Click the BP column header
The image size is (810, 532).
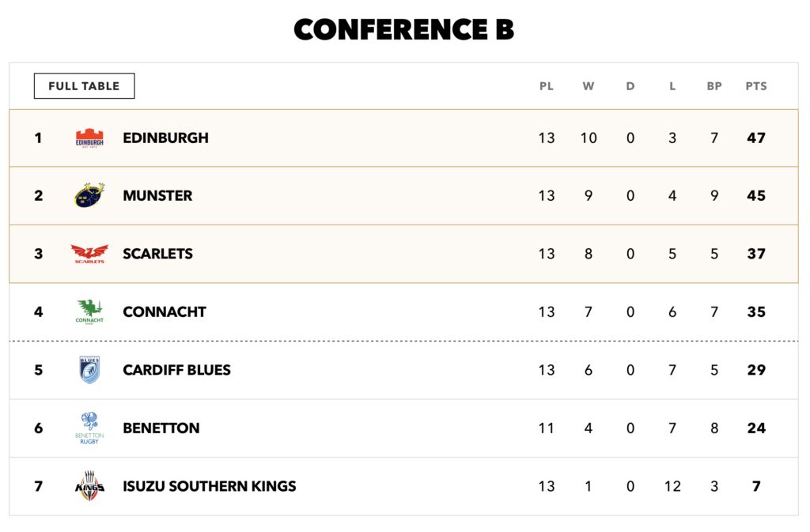714,86
